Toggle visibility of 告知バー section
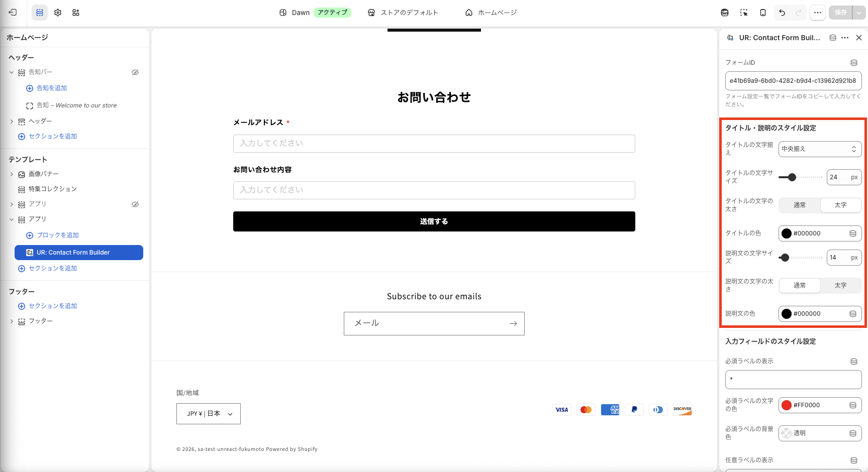Image resolution: width=868 pixels, height=472 pixels. (135, 72)
